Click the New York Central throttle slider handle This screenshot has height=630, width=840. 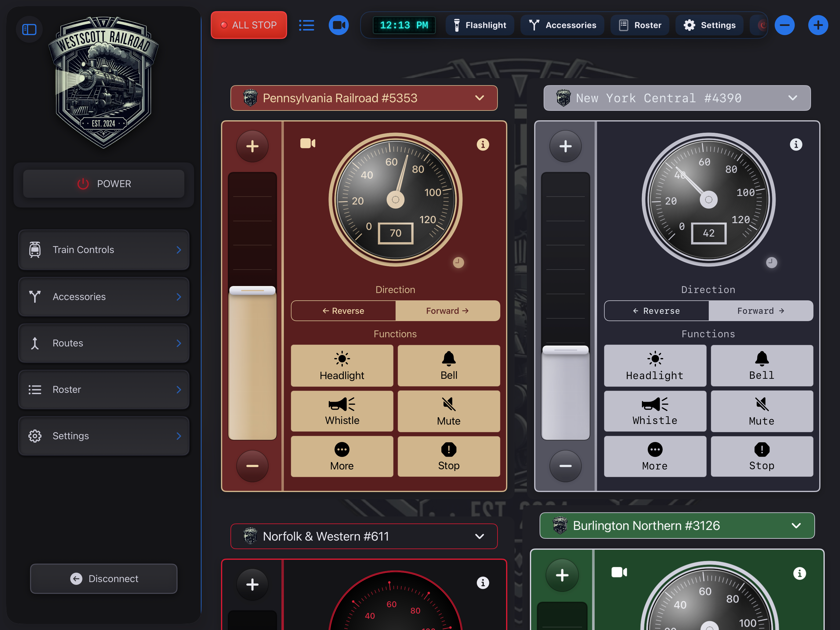click(x=565, y=350)
